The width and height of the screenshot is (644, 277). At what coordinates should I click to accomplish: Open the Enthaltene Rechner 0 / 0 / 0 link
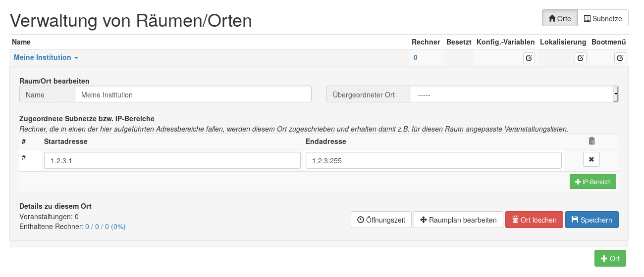(105, 227)
